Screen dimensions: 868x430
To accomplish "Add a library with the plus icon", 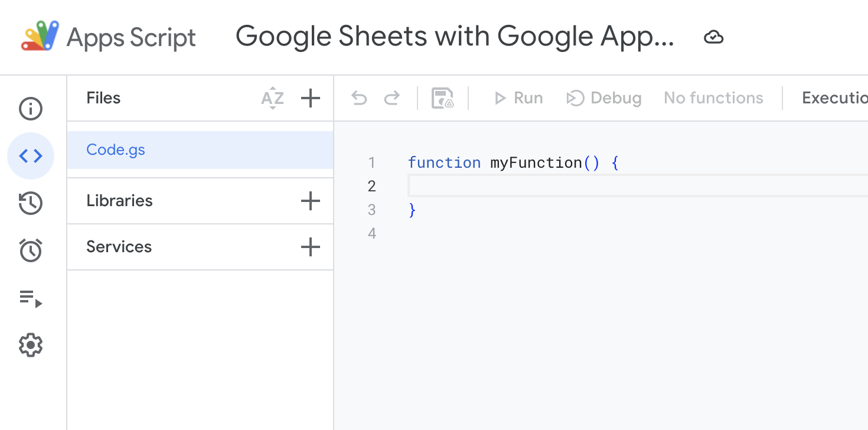I will pyautogui.click(x=311, y=201).
